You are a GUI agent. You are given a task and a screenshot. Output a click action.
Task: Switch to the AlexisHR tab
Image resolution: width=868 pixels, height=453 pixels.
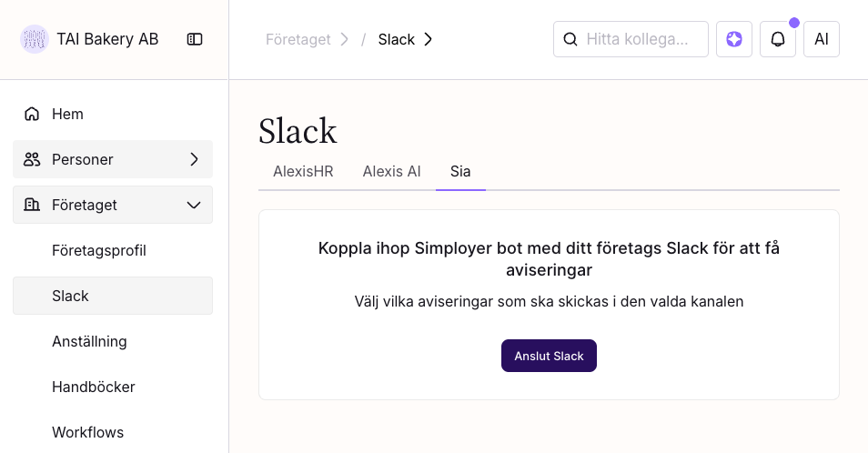pos(303,171)
